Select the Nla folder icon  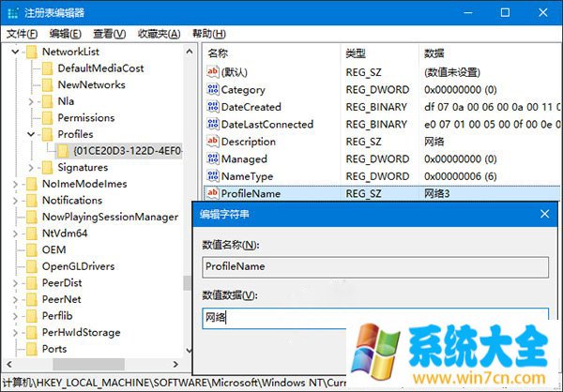pyautogui.click(x=48, y=101)
